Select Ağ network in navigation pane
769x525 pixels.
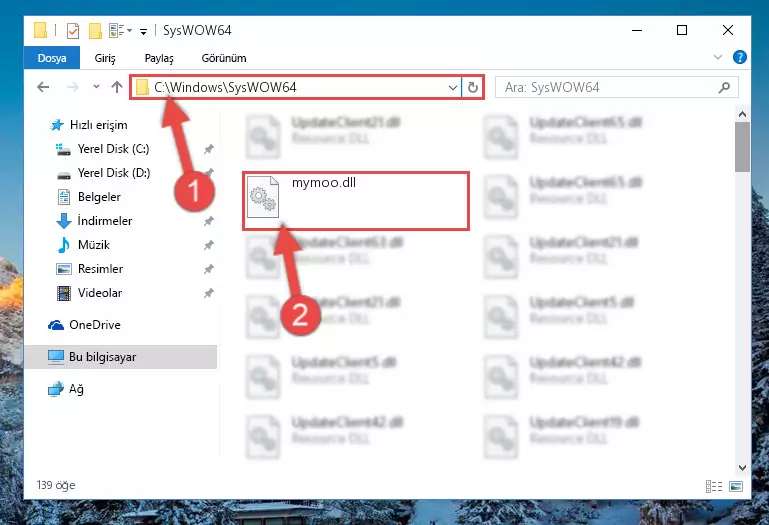76,389
